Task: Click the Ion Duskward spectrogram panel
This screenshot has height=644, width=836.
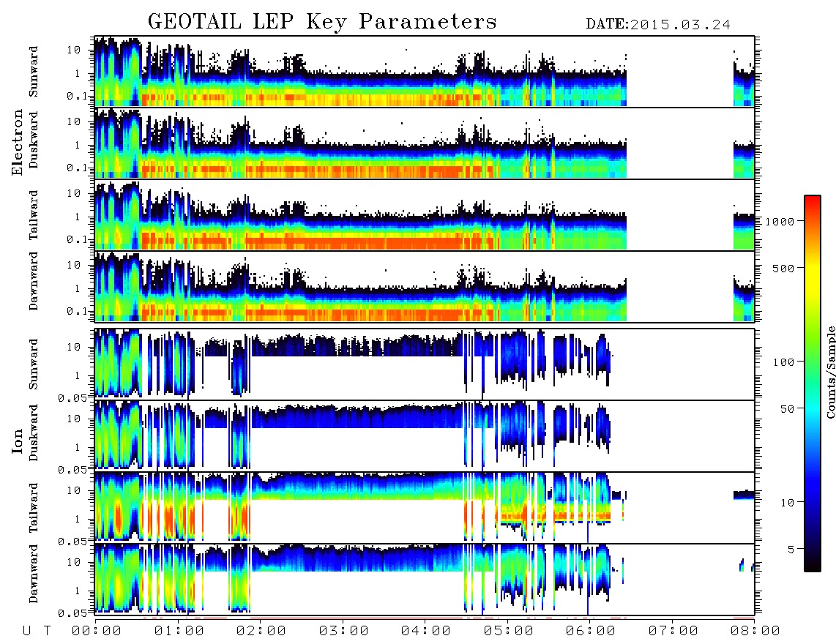Action: pyautogui.click(x=425, y=436)
